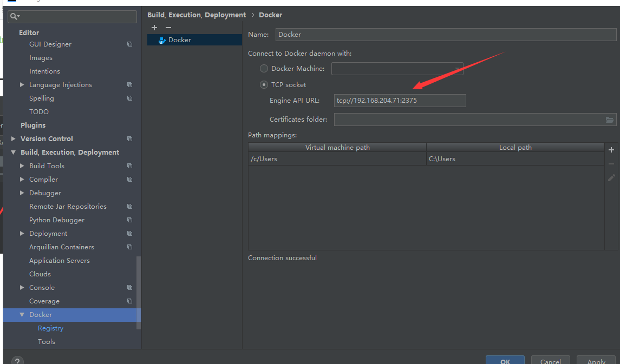Screen dimensions: 620x364
Task: Expand the Language Injections tree node
Action: 22,84
